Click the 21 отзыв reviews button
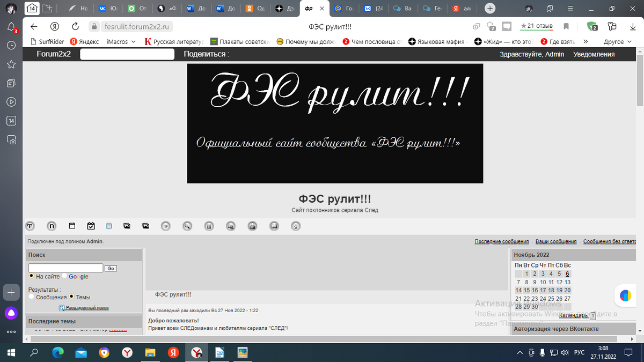 tap(537, 26)
